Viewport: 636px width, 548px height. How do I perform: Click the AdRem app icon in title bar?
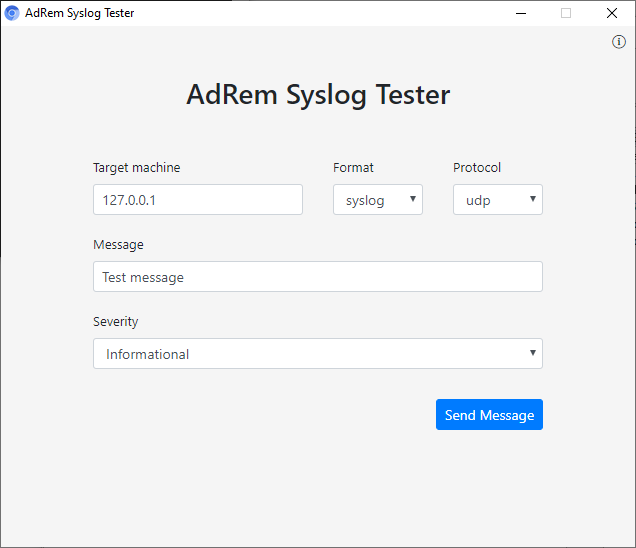(12, 13)
